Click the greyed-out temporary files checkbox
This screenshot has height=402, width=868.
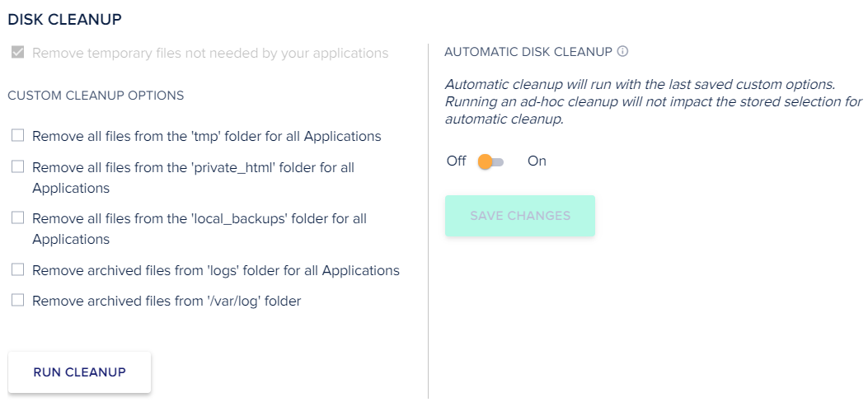17,53
